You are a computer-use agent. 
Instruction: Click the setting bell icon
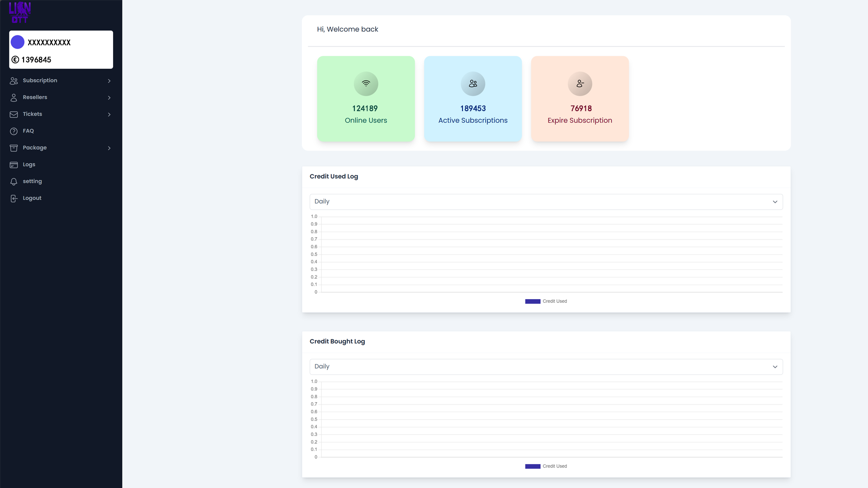click(14, 182)
